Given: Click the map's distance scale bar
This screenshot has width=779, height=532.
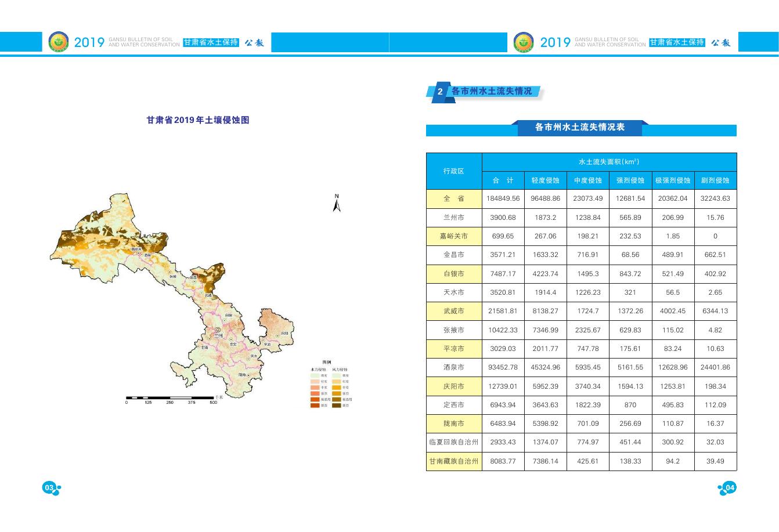Looking at the screenshot, I should click(x=170, y=398).
